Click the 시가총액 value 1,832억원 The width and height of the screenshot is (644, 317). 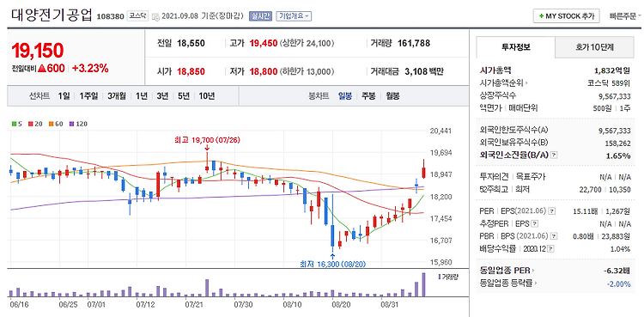click(612, 70)
